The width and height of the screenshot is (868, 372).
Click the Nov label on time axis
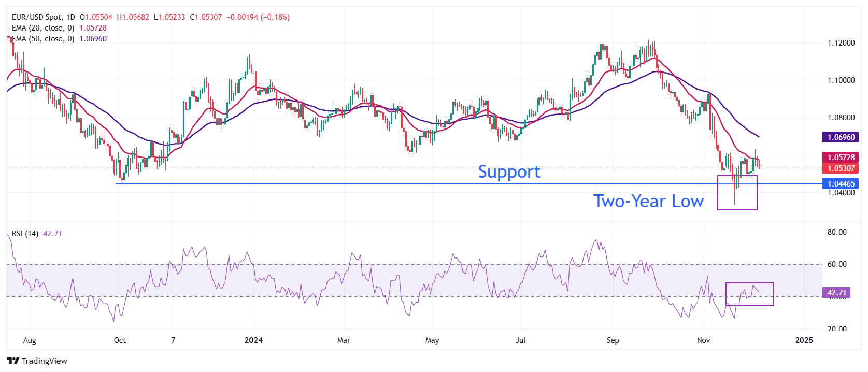click(x=703, y=340)
